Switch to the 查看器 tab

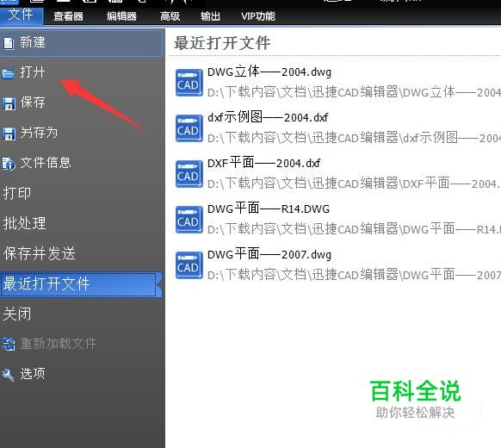68,16
